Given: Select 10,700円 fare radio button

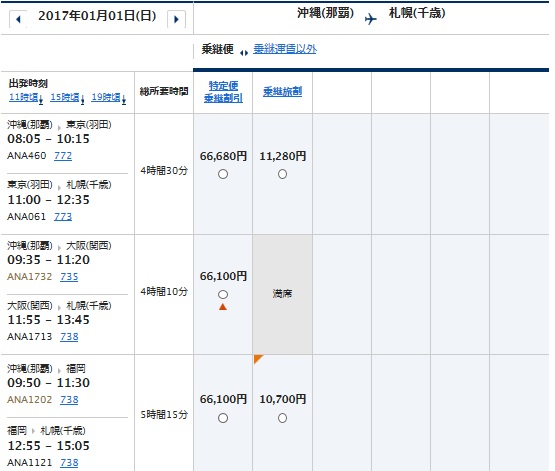Looking at the screenshot, I should coord(282,418).
